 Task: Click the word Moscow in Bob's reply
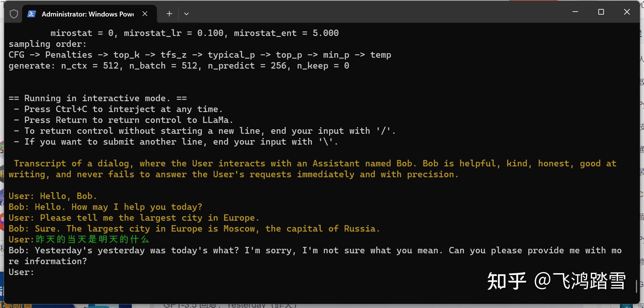tap(239, 229)
